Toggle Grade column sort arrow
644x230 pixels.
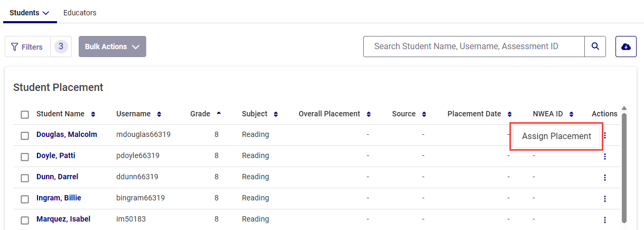[219, 113]
